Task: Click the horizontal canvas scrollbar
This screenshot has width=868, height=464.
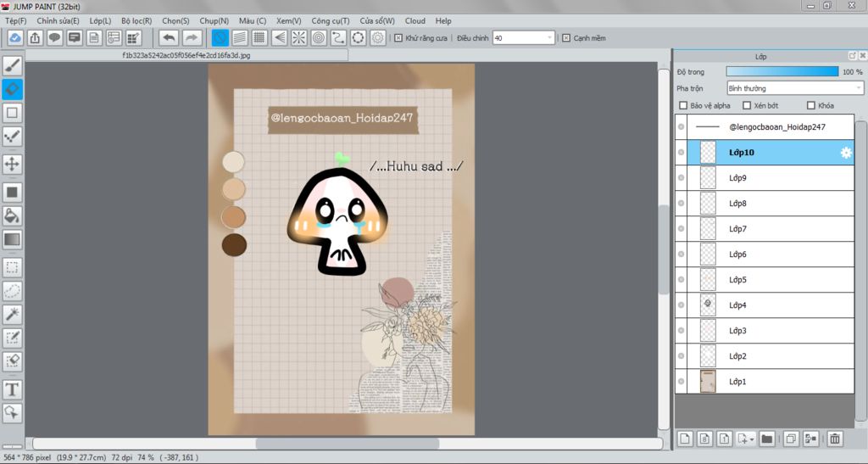Action: [347, 444]
